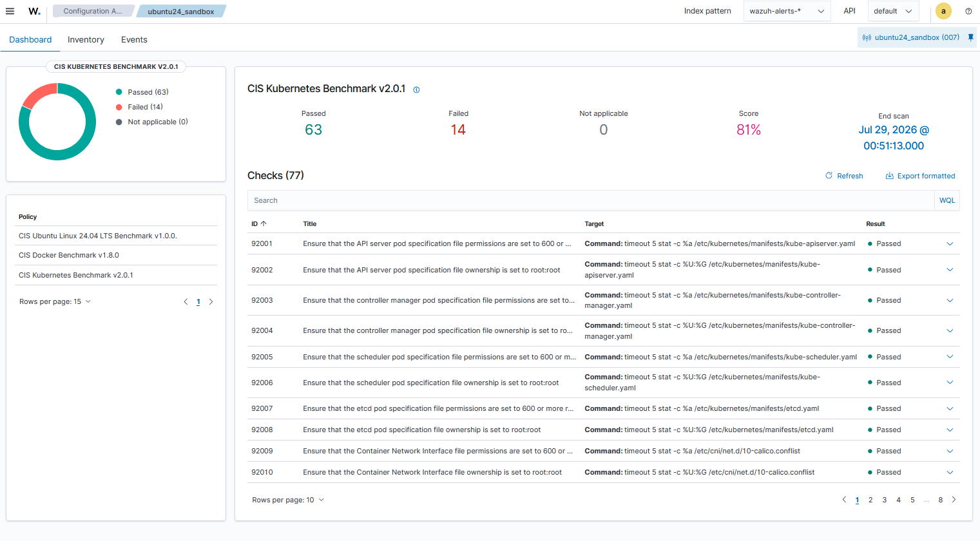This screenshot has height=541, width=980.
Task: Go to next checks page arrow
Action: [x=954, y=500]
